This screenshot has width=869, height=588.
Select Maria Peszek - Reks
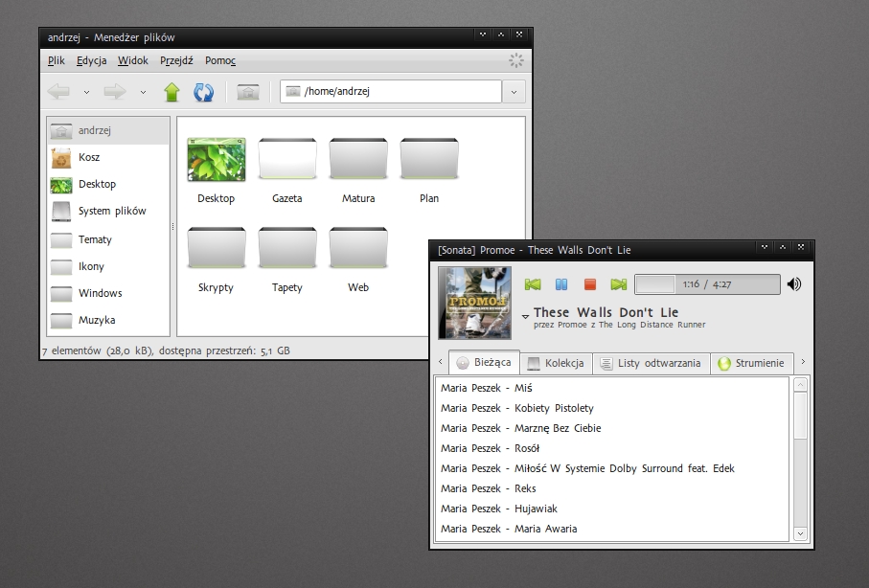(x=612, y=488)
